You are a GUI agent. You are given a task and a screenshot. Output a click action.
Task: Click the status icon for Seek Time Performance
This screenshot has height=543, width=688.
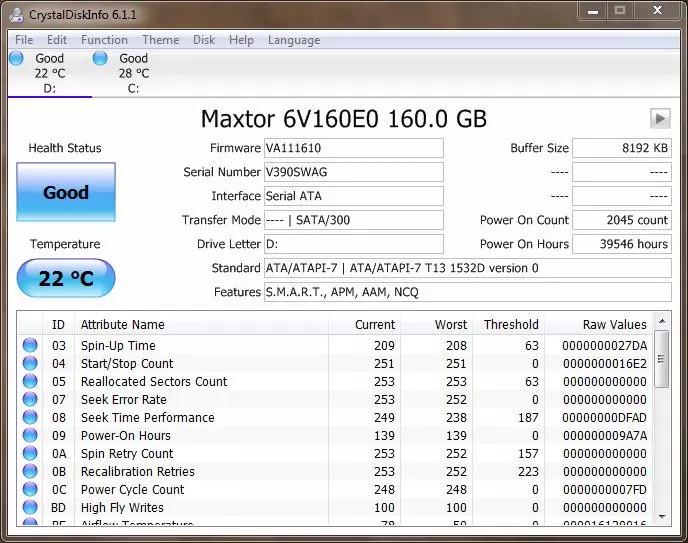click(x=30, y=417)
